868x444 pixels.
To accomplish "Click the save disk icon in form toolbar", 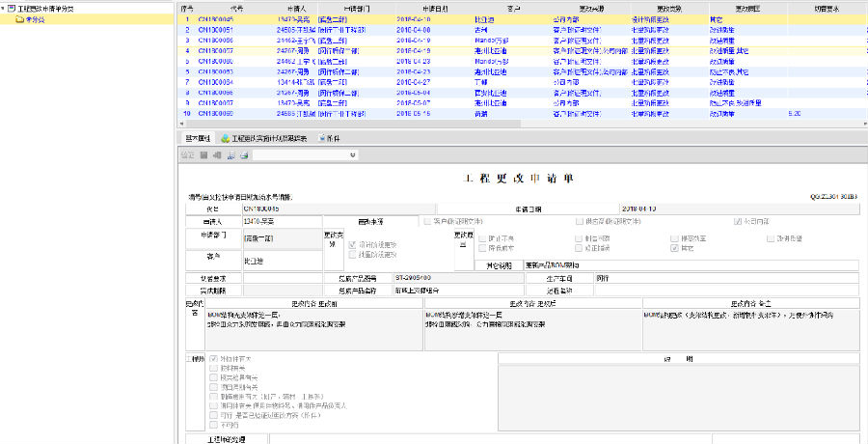I will pos(203,155).
